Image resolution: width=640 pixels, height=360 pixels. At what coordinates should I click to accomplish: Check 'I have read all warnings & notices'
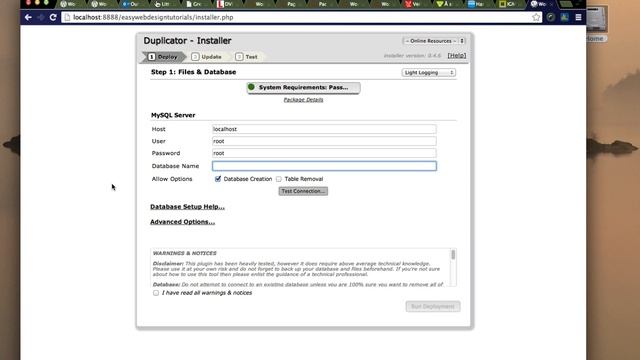click(156, 293)
